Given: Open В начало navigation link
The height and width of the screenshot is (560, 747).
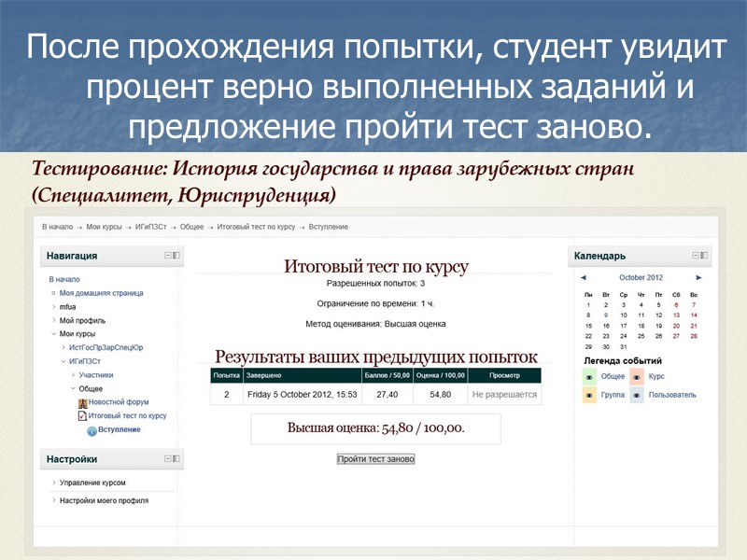Looking at the screenshot, I should pos(64,279).
